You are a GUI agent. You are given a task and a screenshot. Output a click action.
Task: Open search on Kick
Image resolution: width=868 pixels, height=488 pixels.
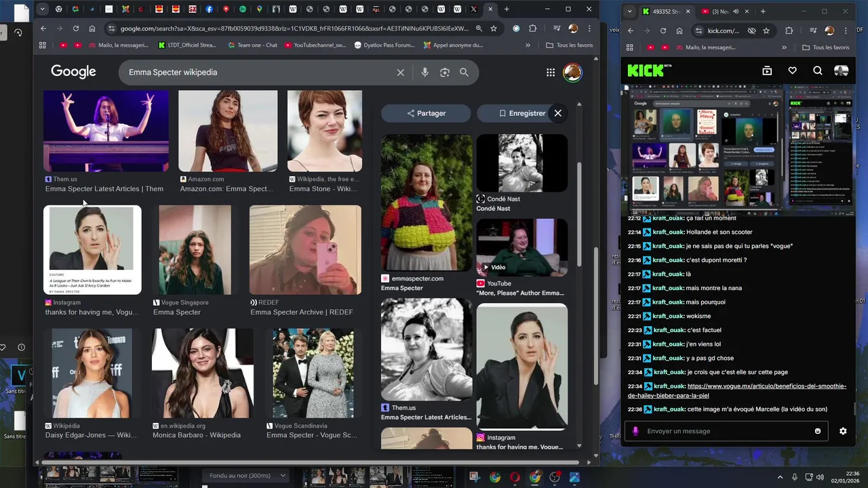817,70
